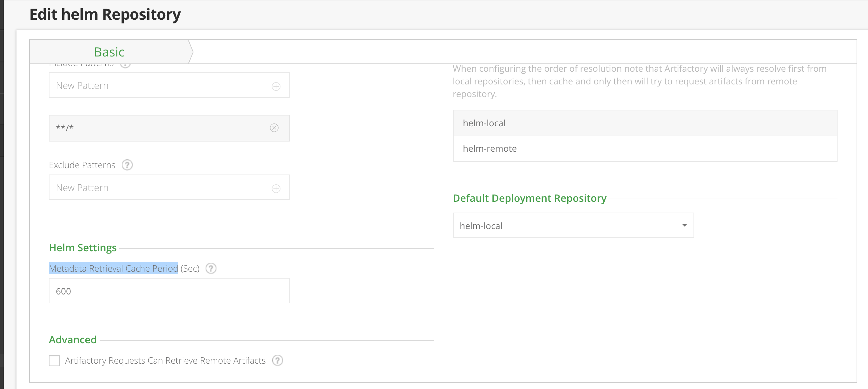Select helm-local in the resolution order list
The image size is (868, 389).
(484, 123)
